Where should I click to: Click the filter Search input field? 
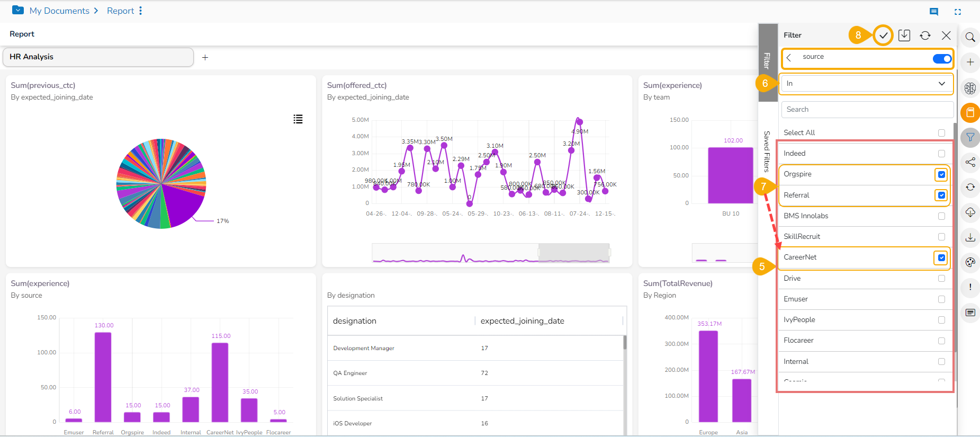pos(866,110)
